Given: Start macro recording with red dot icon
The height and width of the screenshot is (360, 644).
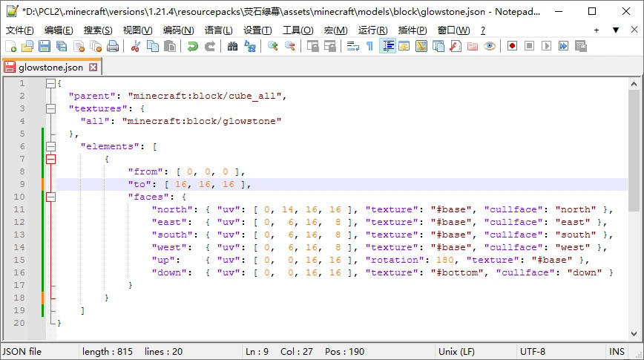Looking at the screenshot, I should pyautogui.click(x=512, y=46).
